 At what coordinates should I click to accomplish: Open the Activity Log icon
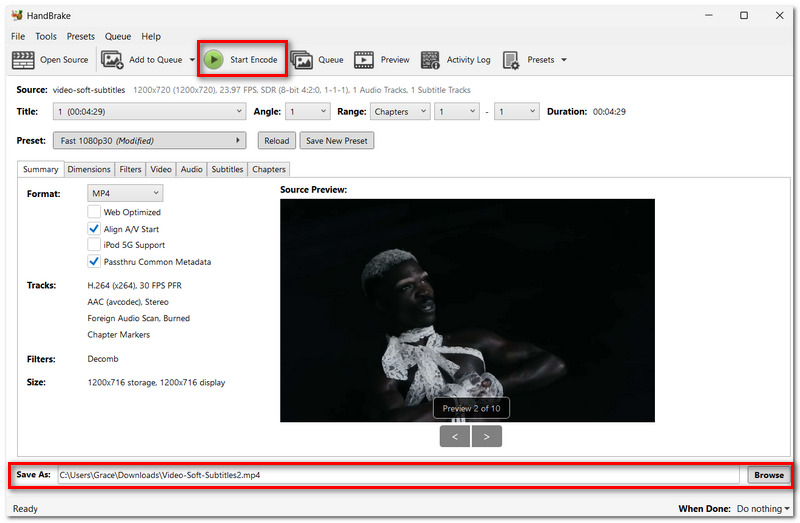coord(430,60)
